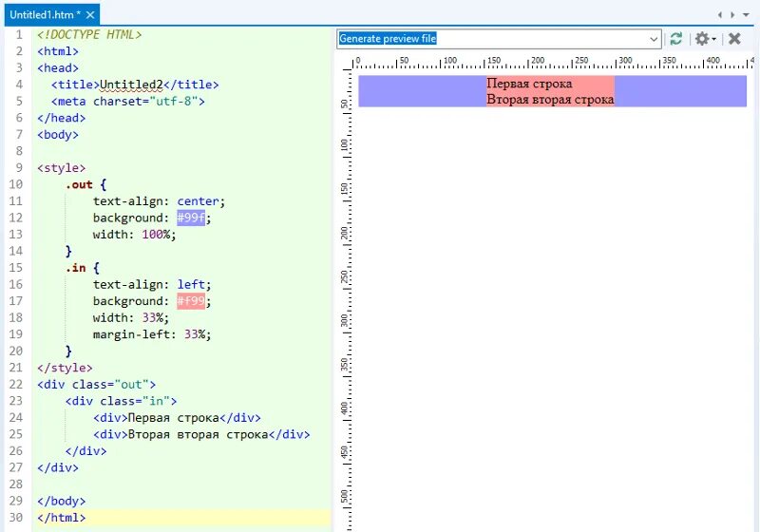Screen dimensions: 760x532
Task: Click the </html> closing tag
Action: [x=62, y=518]
